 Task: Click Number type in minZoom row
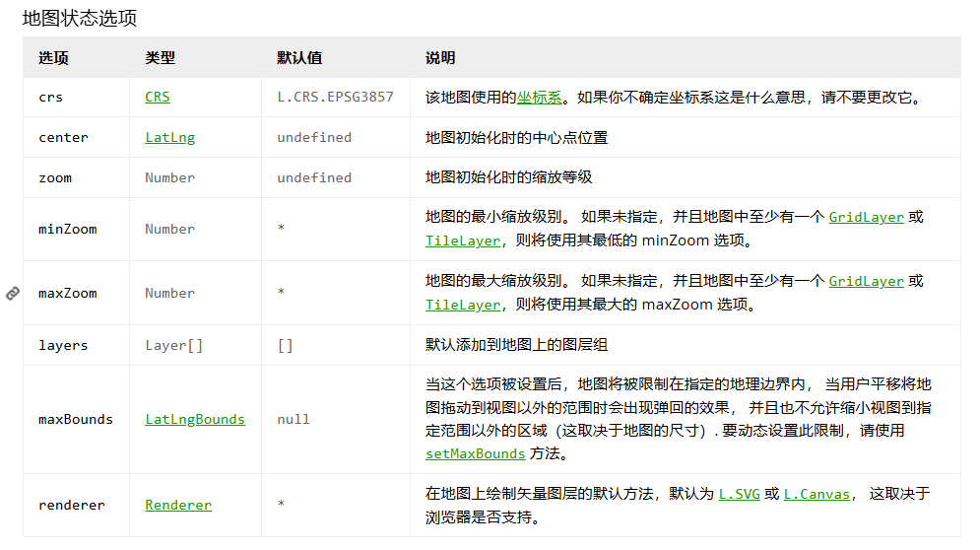coord(170,229)
